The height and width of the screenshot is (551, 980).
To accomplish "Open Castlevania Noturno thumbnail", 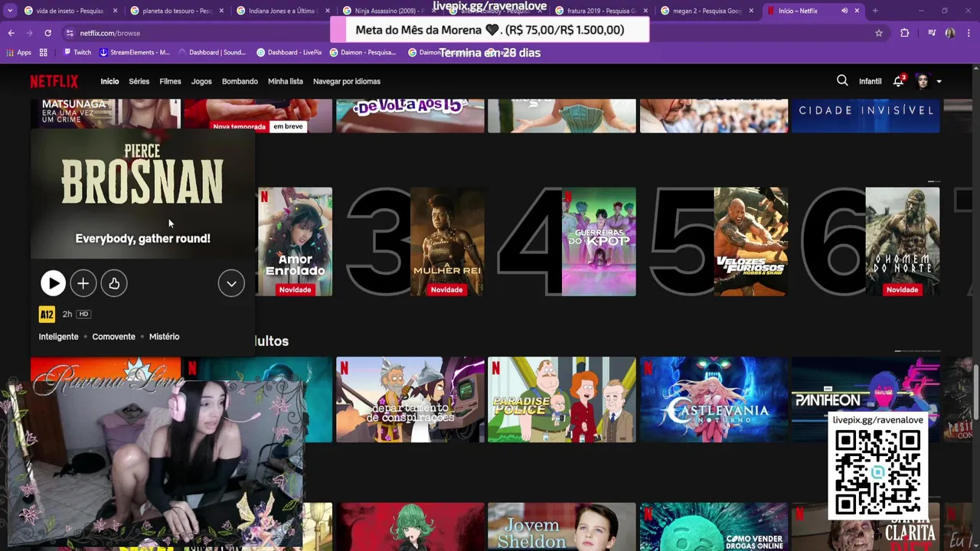I will 714,399.
